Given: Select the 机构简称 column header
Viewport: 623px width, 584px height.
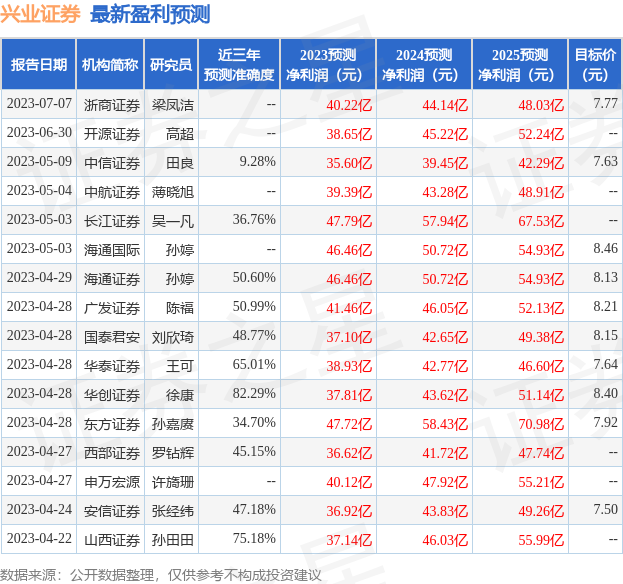Looking at the screenshot, I should click(x=110, y=65).
